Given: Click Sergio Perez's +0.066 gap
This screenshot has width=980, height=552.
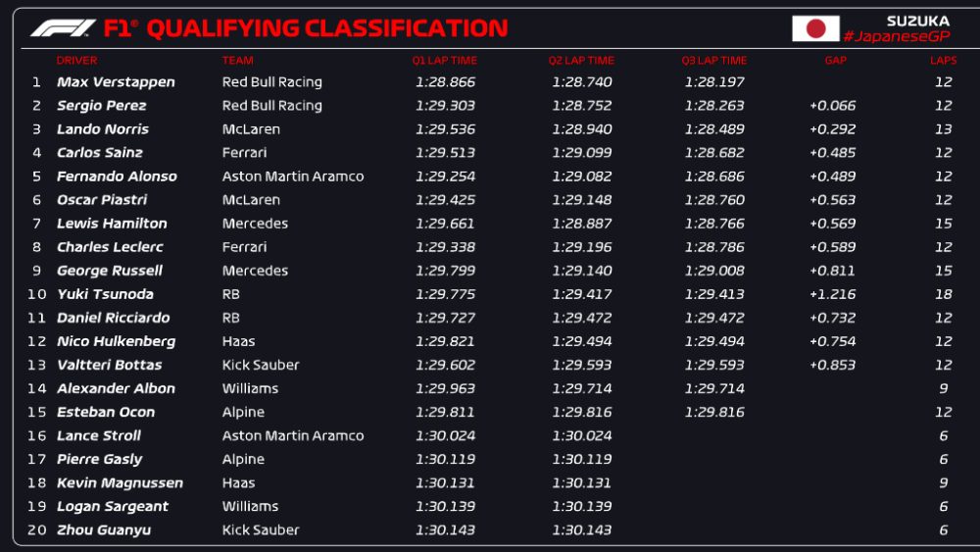Looking at the screenshot, I should 832,106.
